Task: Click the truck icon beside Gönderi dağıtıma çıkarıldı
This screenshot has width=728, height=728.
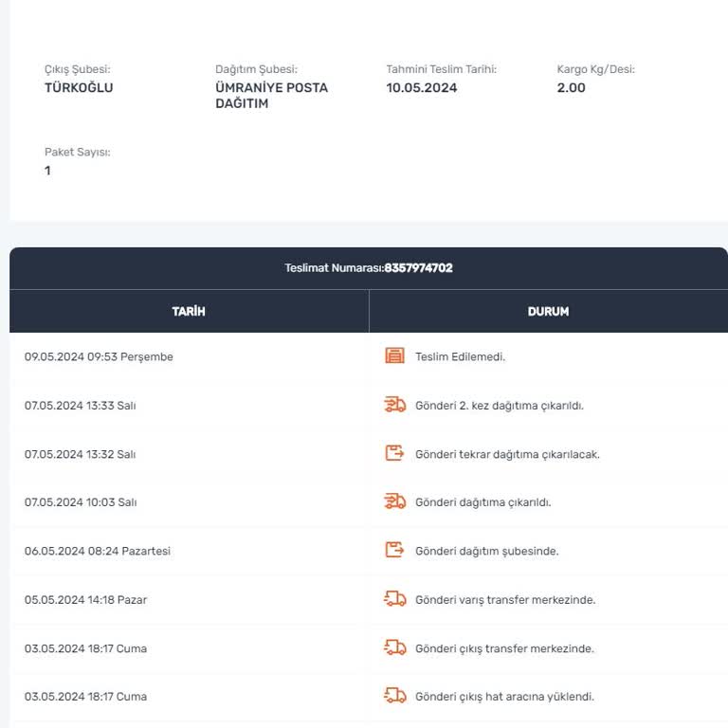Action: click(x=394, y=501)
